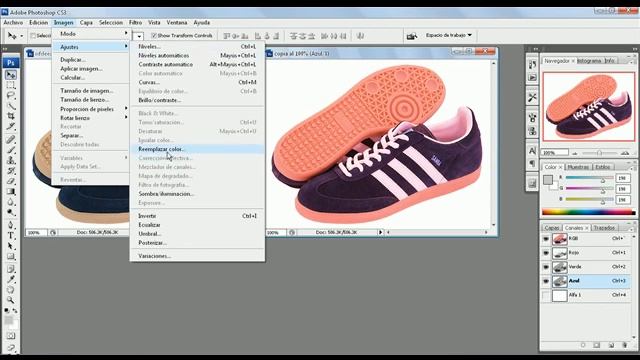Choose Tamaño de imagen menu entry
The image size is (640, 360).
click(x=90, y=91)
